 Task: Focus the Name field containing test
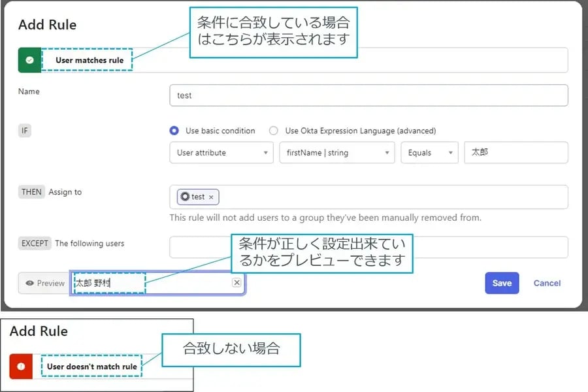click(368, 95)
